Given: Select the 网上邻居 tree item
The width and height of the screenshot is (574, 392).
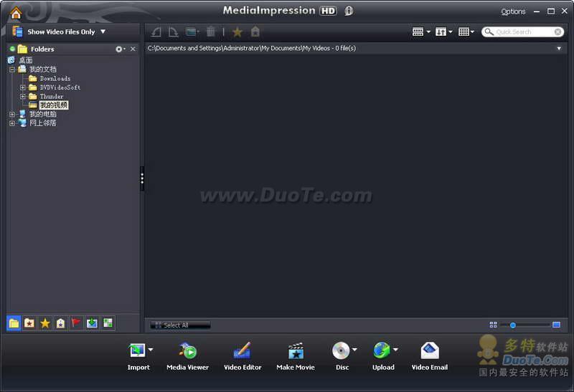Looking at the screenshot, I should pos(43,123).
